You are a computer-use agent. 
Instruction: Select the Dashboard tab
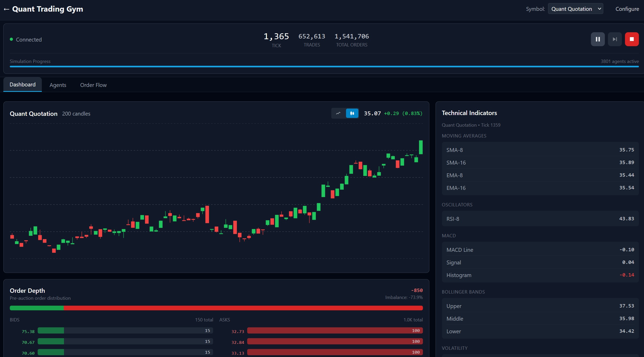pyautogui.click(x=22, y=84)
